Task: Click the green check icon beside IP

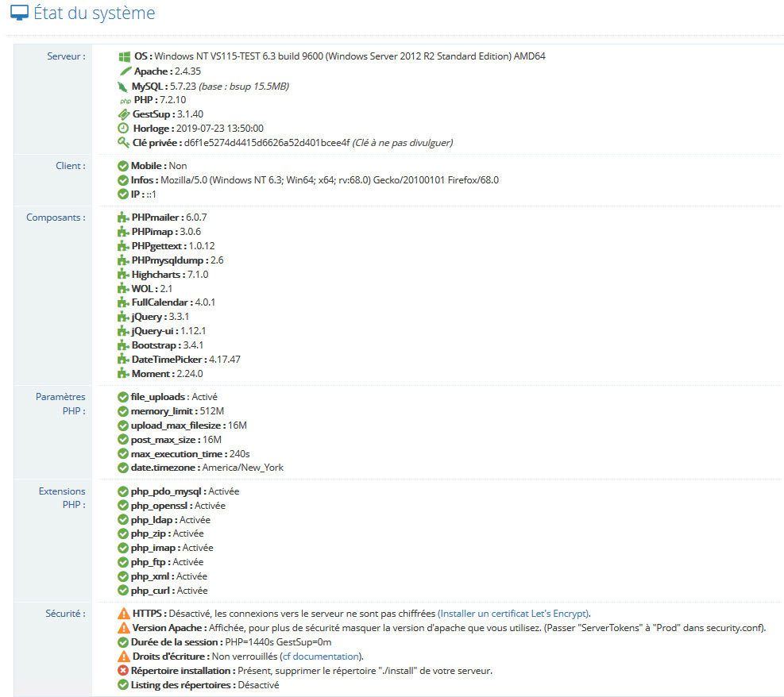Action: [123, 194]
